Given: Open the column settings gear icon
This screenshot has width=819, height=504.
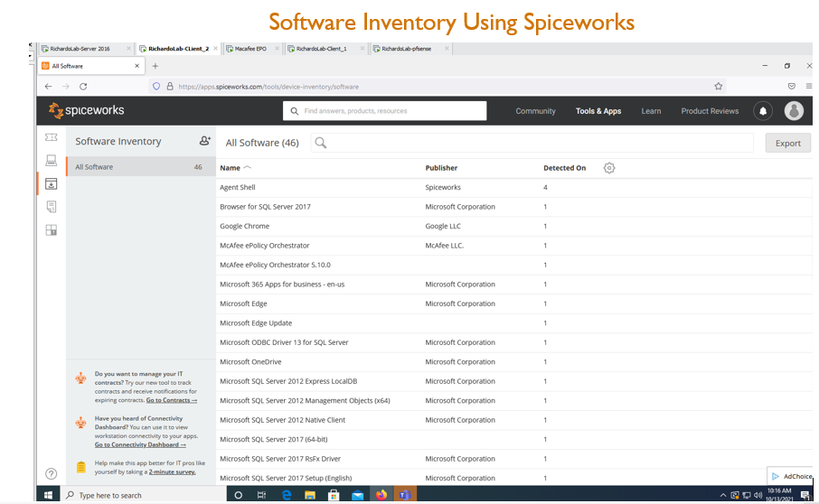Looking at the screenshot, I should point(609,168).
